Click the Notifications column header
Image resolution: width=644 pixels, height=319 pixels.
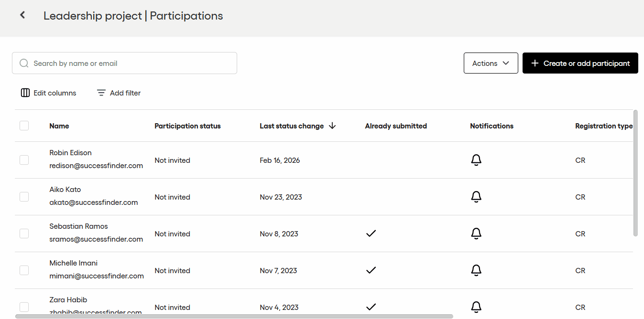click(x=491, y=126)
